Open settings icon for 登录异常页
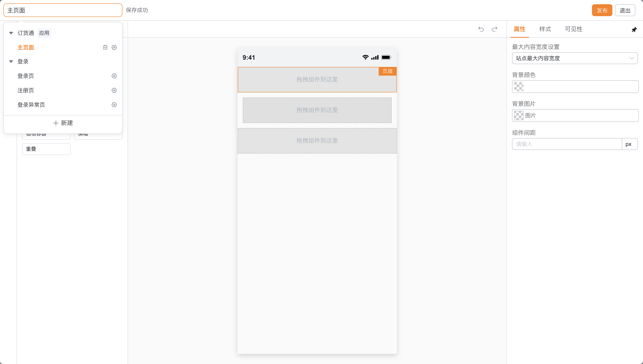Viewport: 643px width, 364px height. 114,105
